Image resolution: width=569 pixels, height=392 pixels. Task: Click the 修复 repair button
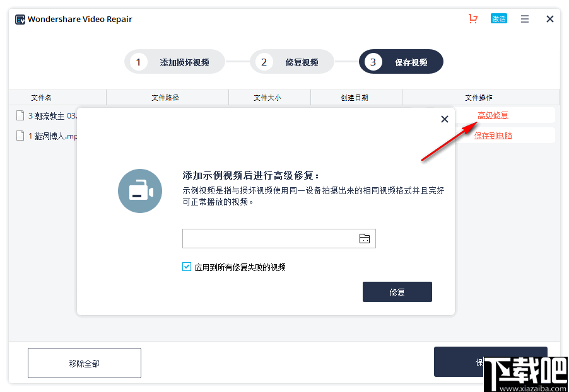(397, 291)
